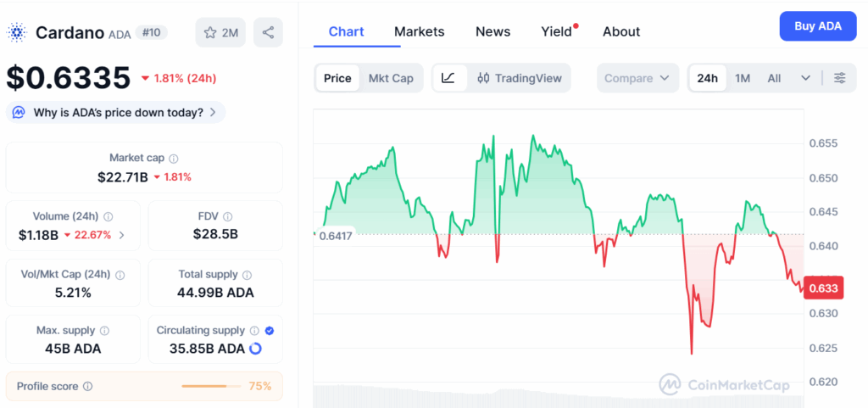868x408 pixels.
Task: Click Market cap info icon
Action: point(173,159)
